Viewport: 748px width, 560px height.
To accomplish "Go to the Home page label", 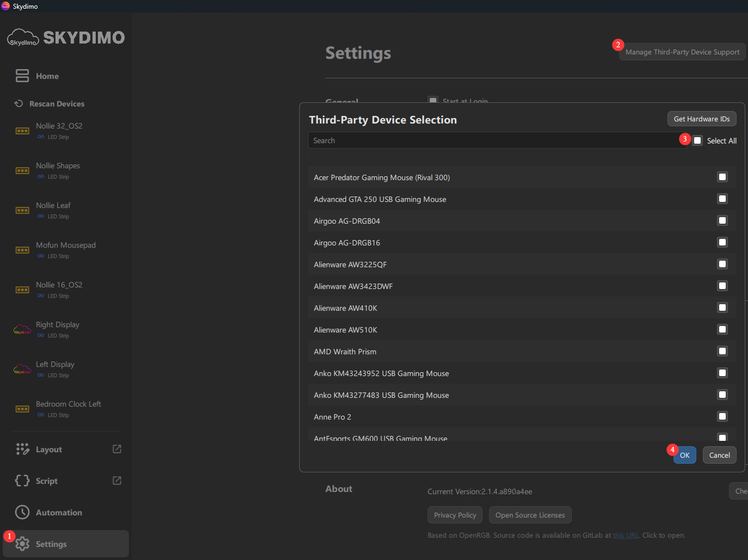I will click(x=47, y=76).
